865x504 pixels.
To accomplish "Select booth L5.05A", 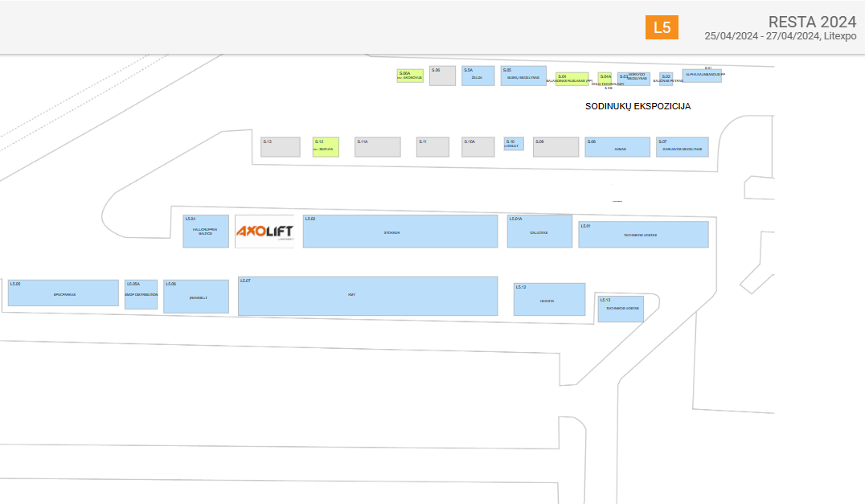I will click(x=141, y=295).
